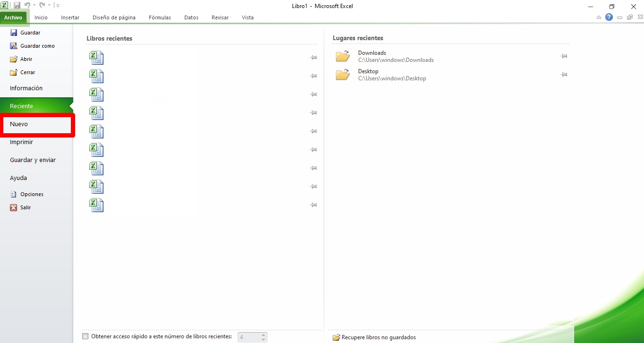Pin the first recent workbook in the list

pos(313,58)
